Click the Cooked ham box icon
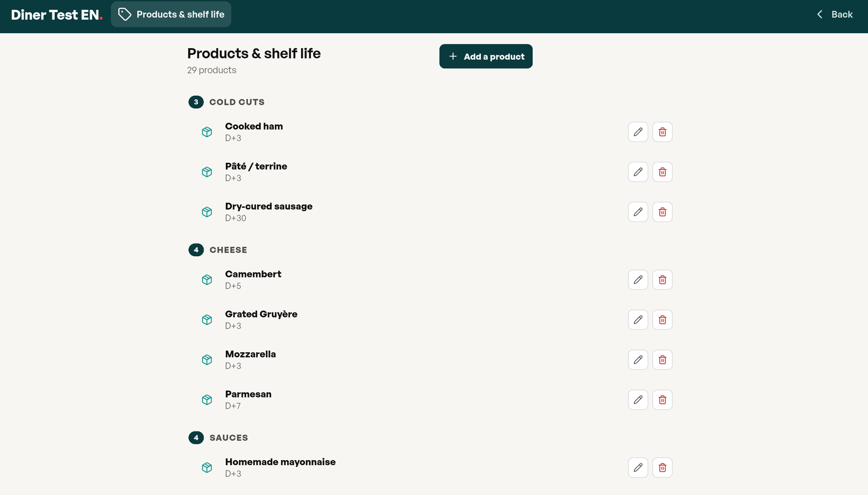 point(207,132)
